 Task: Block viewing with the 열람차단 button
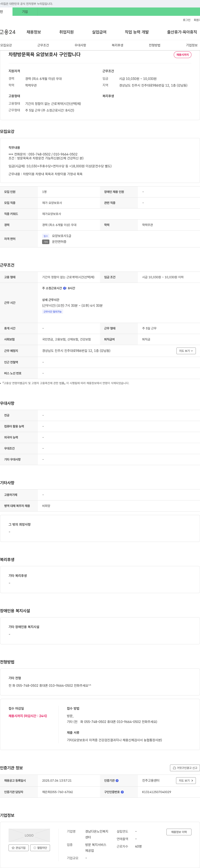[x=40, y=847]
